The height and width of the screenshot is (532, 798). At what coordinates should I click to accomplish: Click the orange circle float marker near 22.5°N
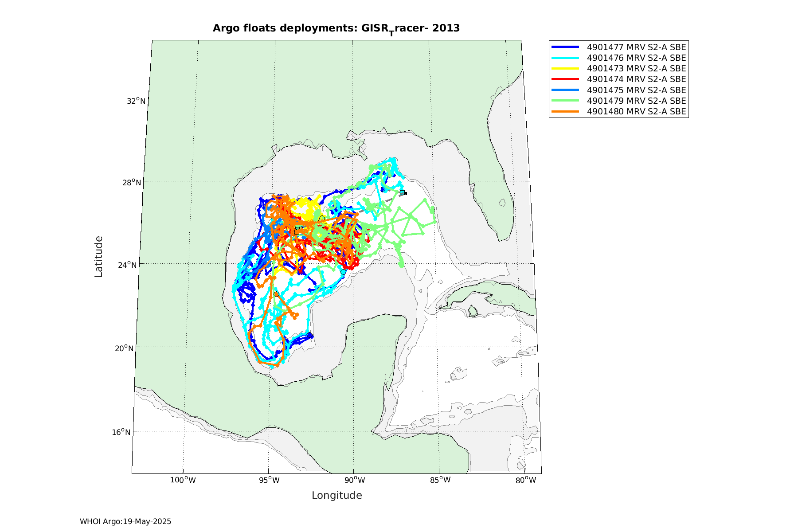pyautogui.click(x=276, y=294)
